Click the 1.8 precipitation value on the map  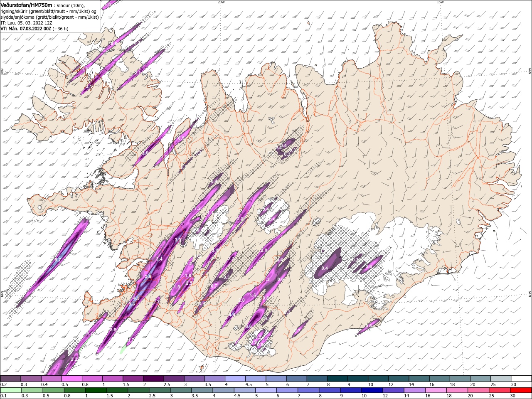tap(188, 276)
